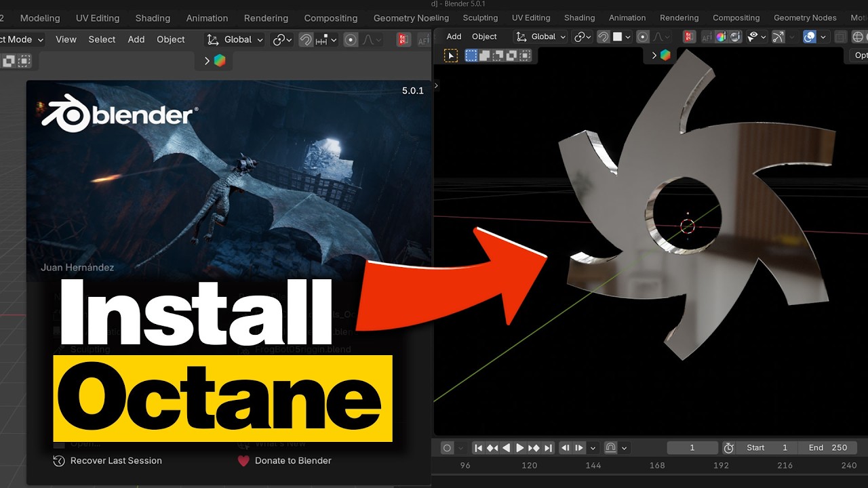Click the Octane cube icon in right viewport
The height and width of the screenshot is (488, 868).
(x=665, y=56)
